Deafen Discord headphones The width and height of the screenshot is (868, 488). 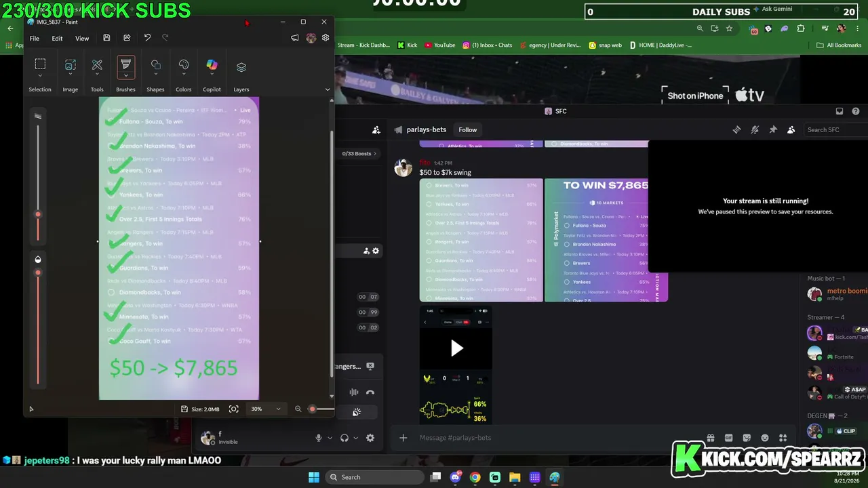344,438
